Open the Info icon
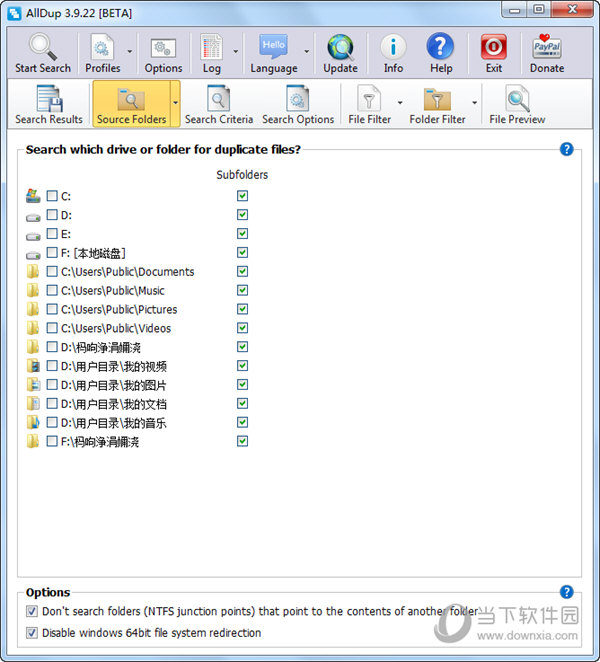This screenshot has width=600, height=662. point(393,53)
